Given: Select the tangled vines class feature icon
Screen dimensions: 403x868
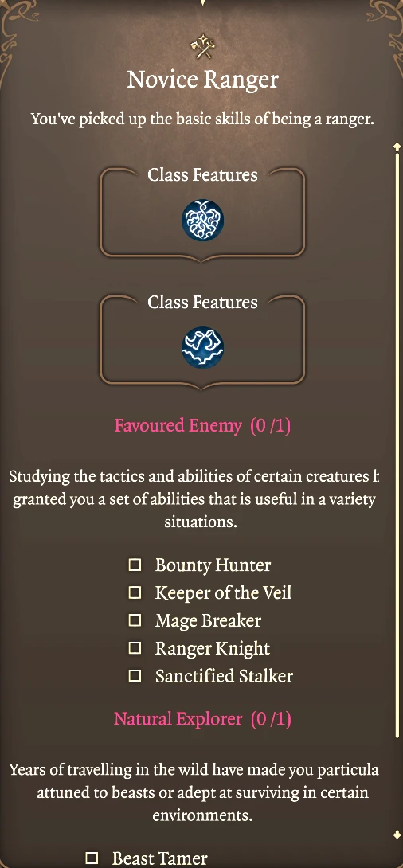Looking at the screenshot, I should pos(202,221).
